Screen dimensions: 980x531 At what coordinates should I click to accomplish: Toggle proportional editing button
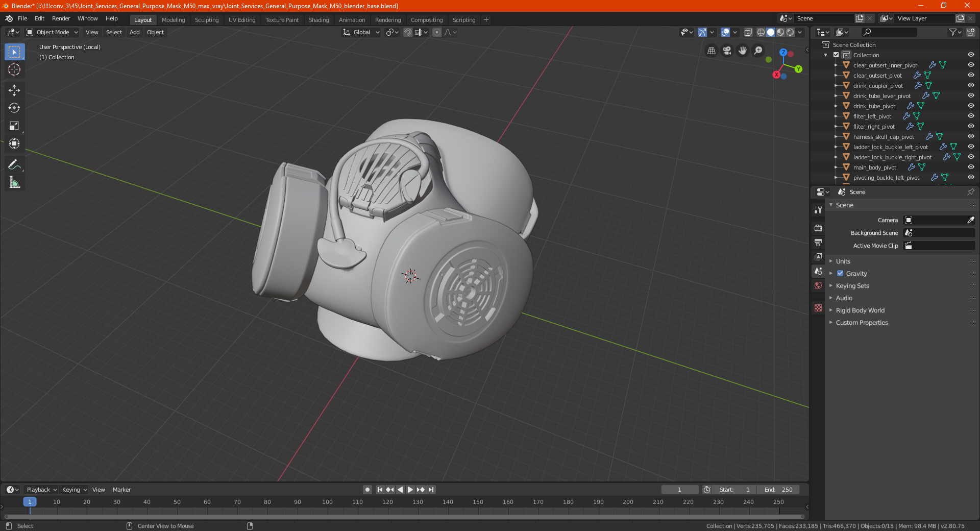click(x=437, y=32)
